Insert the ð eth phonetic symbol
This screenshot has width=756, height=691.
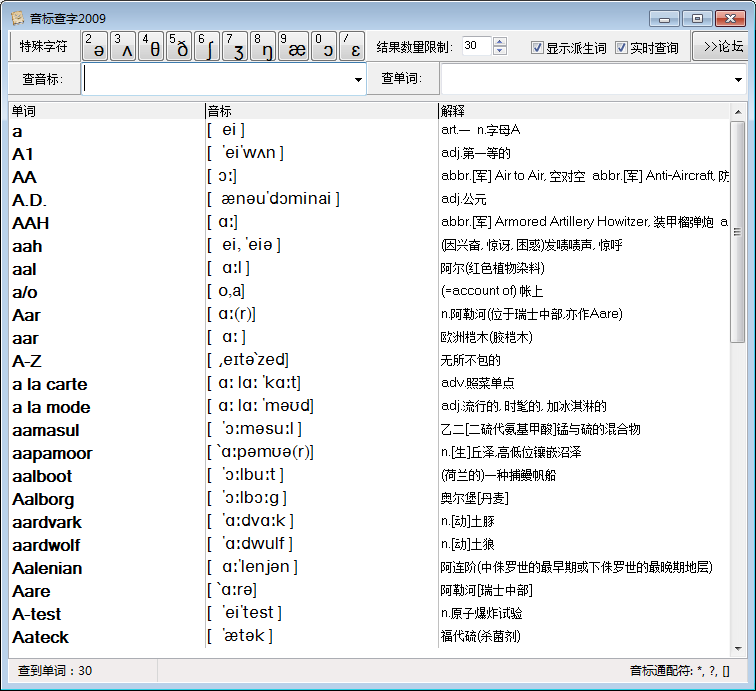(x=179, y=46)
